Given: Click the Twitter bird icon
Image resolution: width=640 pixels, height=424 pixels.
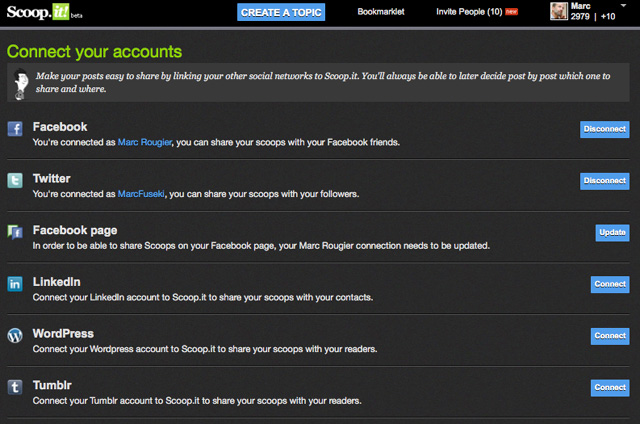Looking at the screenshot, I should [15, 180].
